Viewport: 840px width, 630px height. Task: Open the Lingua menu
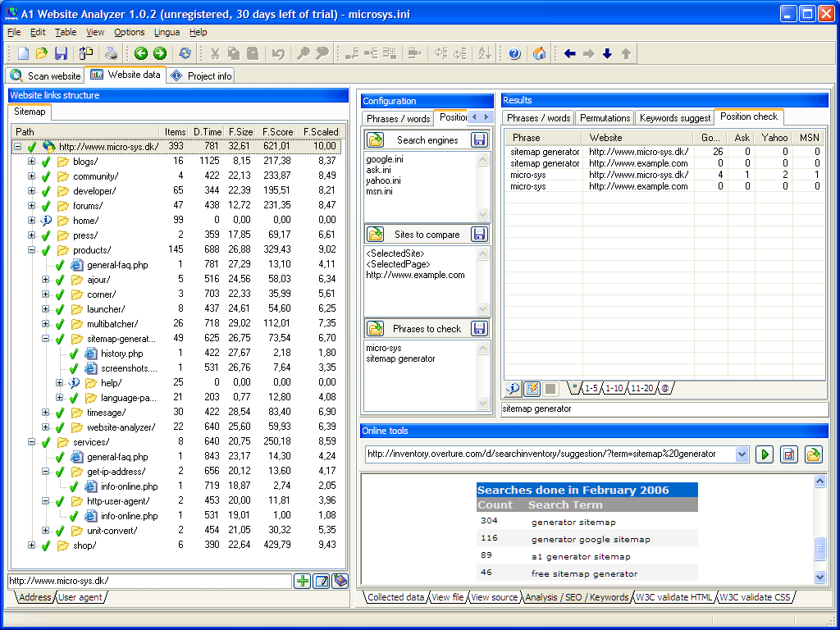click(x=167, y=32)
